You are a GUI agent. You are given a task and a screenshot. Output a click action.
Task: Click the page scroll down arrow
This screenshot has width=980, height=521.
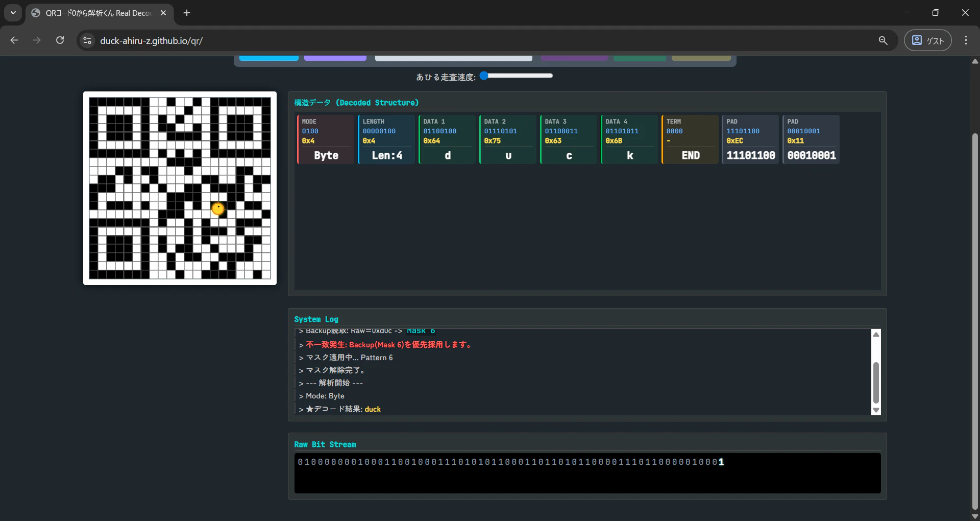pos(975,516)
